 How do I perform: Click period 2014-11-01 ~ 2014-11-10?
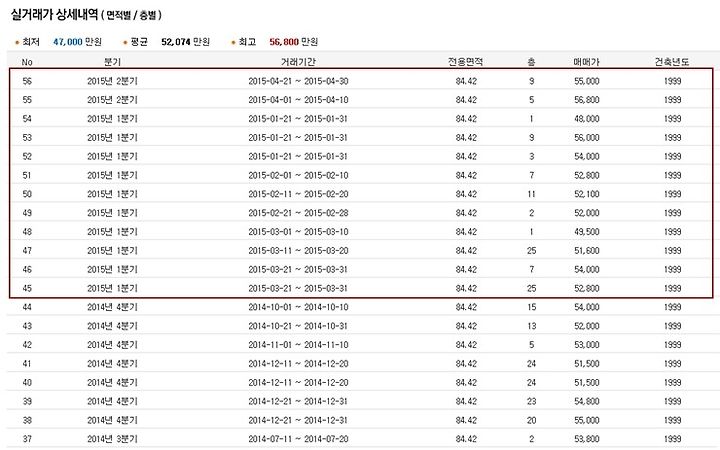(298, 345)
